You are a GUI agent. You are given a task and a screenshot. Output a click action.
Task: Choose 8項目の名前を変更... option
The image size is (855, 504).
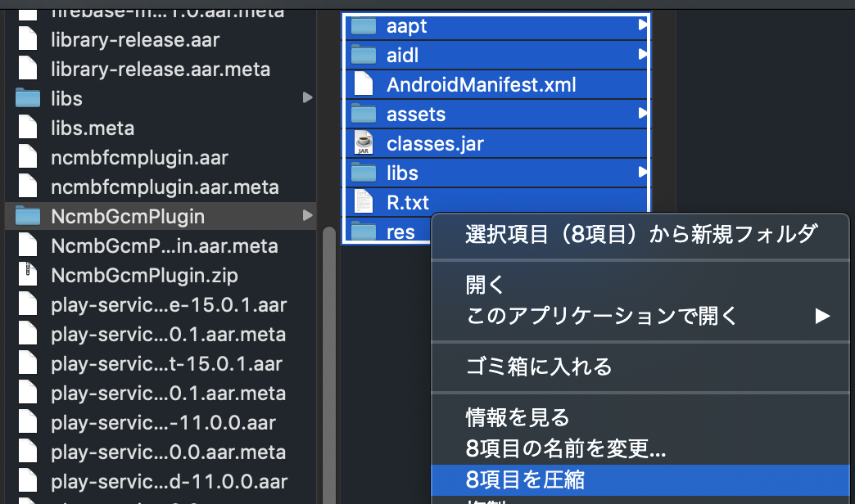click(x=565, y=448)
